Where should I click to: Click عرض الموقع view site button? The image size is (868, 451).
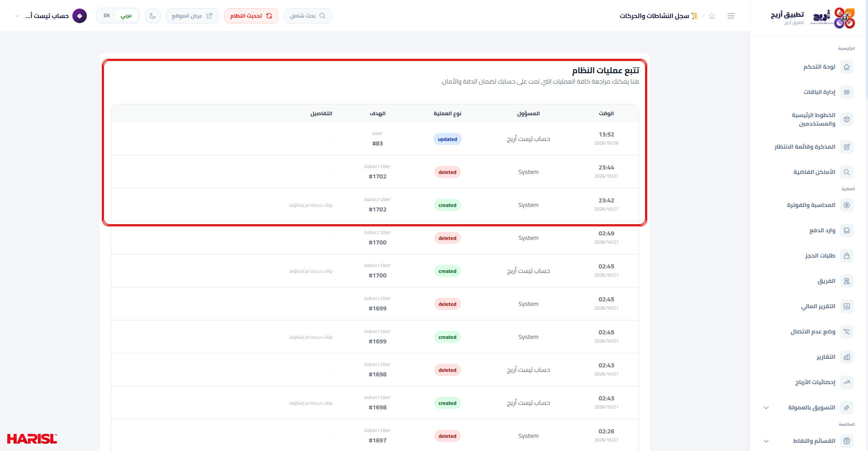point(192,16)
